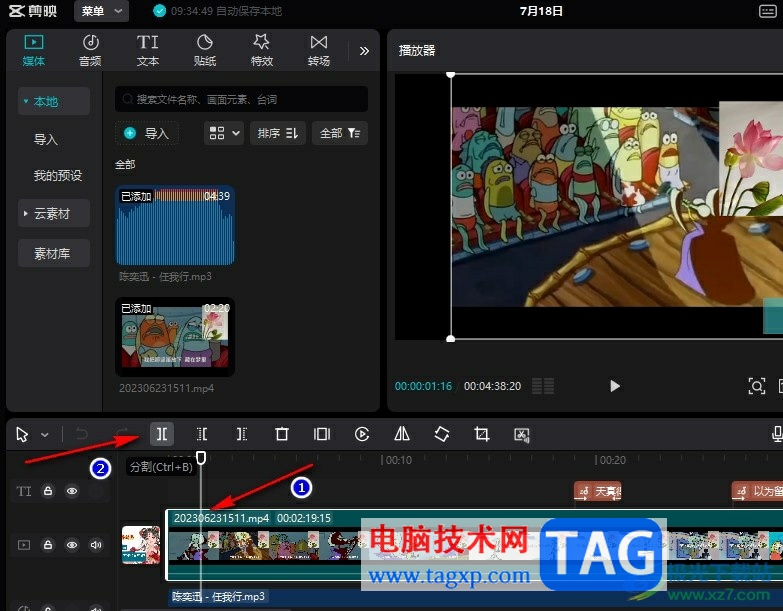Open the grid view mode dropdown
Image resolution: width=783 pixels, height=611 pixels.
(x=224, y=133)
